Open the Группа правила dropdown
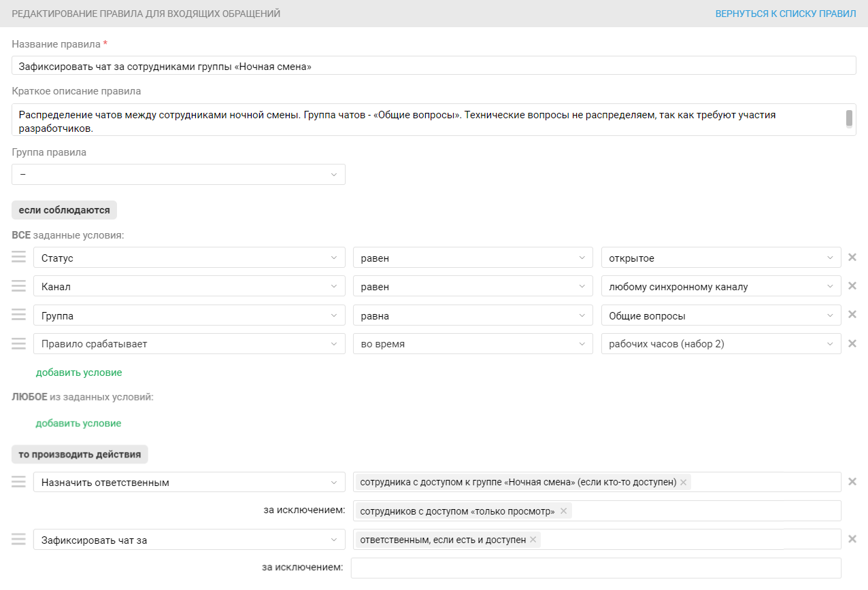The height and width of the screenshot is (590, 868). point(178,175)
